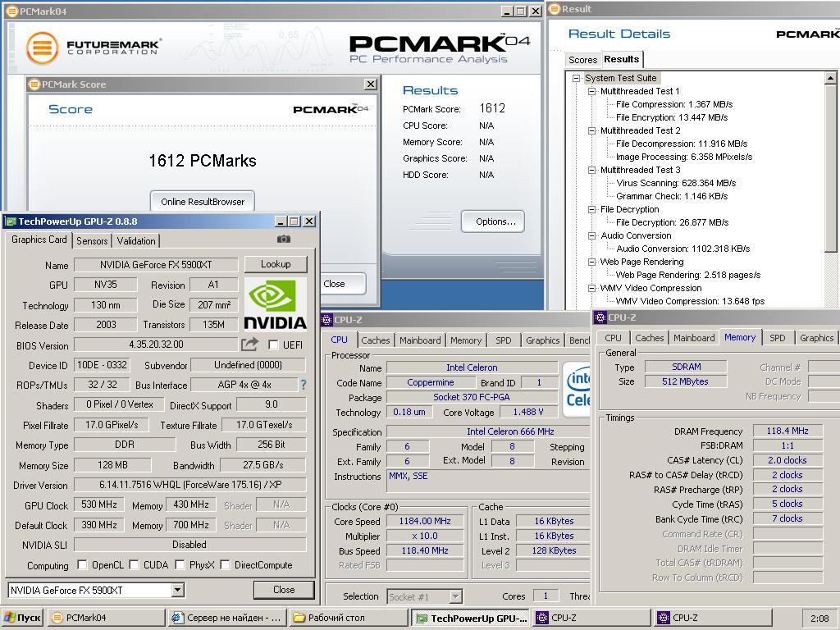Toggle the PhysX checkbox
The image size is (840, 630).
(180, 564)
